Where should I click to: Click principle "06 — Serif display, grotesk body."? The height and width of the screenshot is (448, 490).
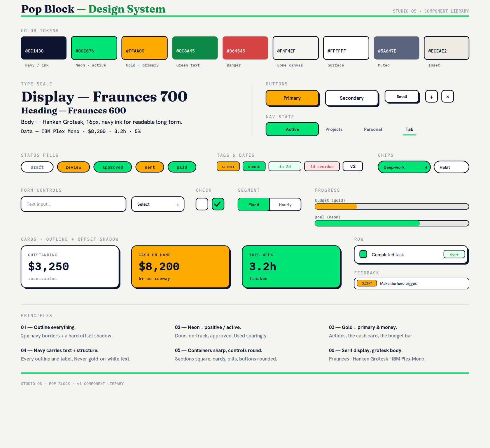365,350
